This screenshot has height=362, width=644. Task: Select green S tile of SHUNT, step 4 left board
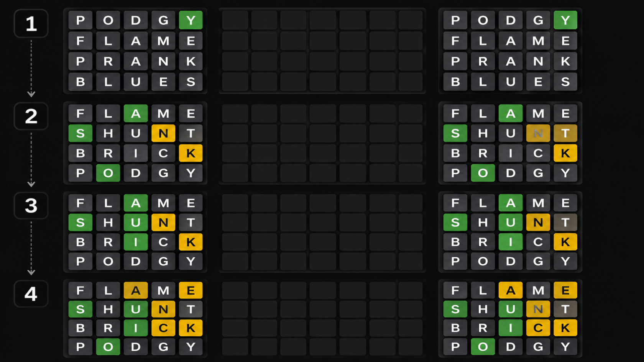click(80, 310)
